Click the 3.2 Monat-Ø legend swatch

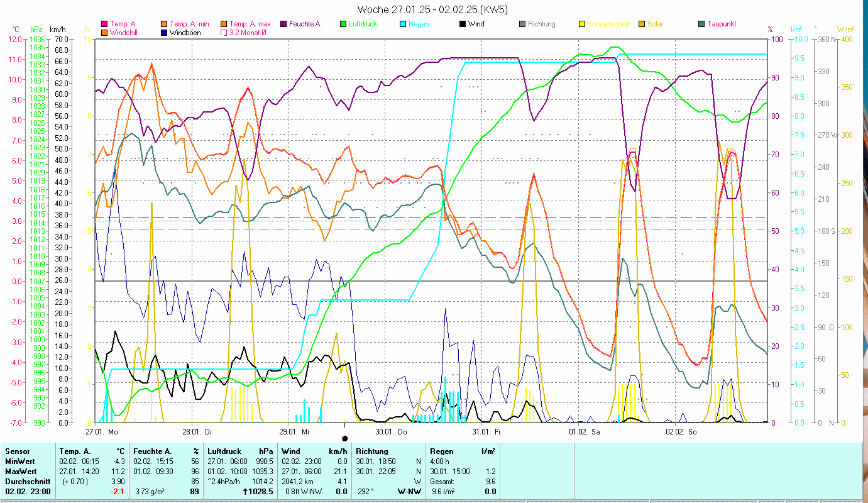224,32
